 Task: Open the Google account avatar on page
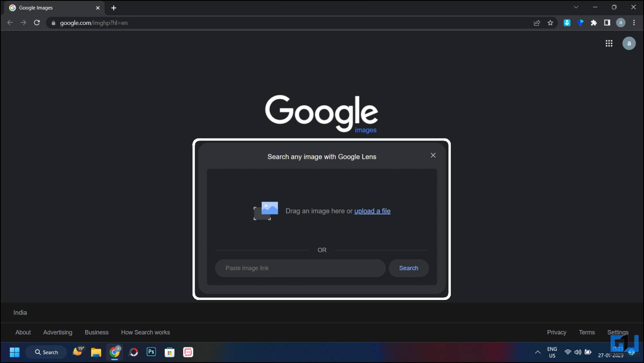pos(629,43)
